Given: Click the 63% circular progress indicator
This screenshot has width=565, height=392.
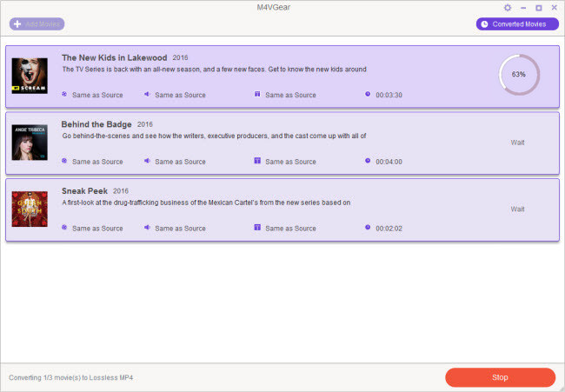Looking at the screenshot, I should [519, 75].
